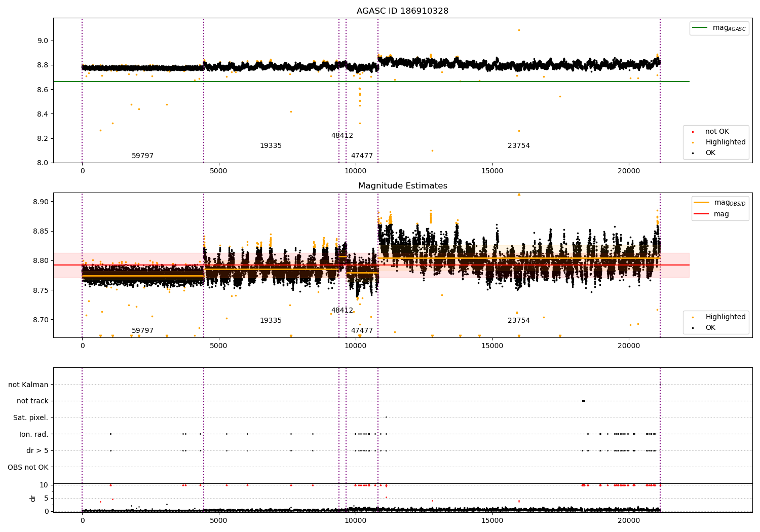Click OBSID label 23754 in Magnitude Estimates plot
The height and width of the screenshot is (532, 760).
(519, 321)
